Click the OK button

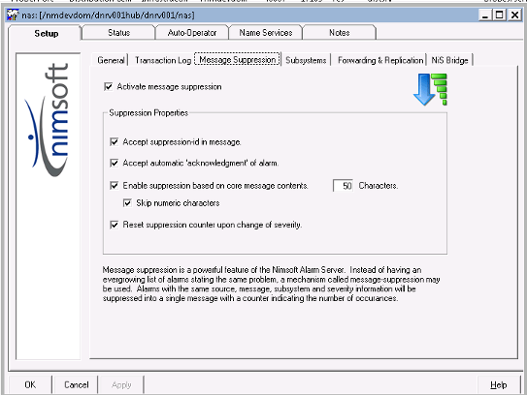[x=30, y=385]
